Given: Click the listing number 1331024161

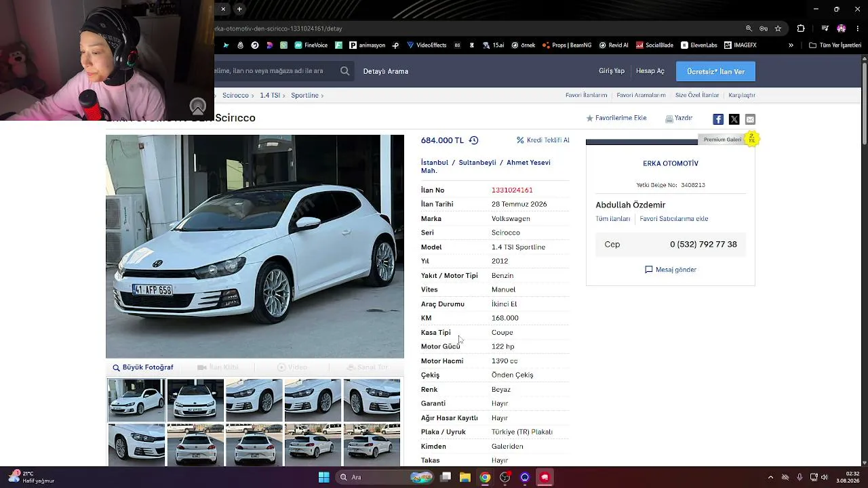Looking at the screenshot, I should coord(512,190).
